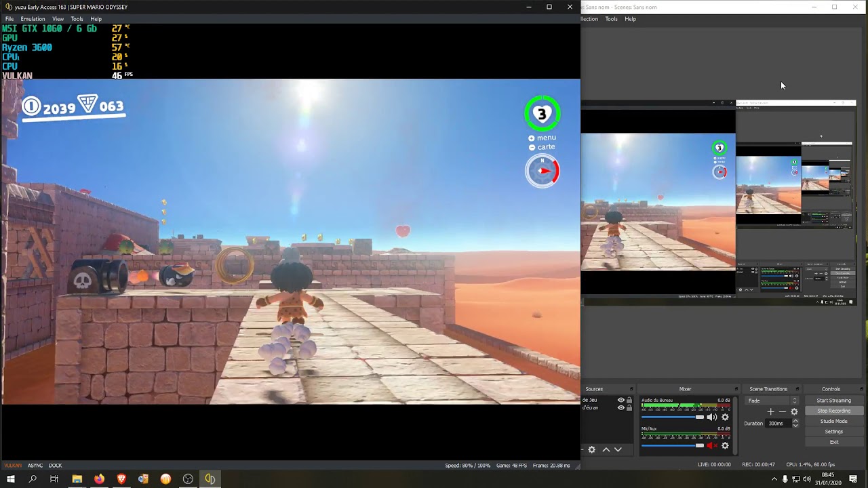Image resolution: width=868 pixels, height=488 pixels.
Task: Click microphone icon in system tray
Action: (x=785, y=479)
